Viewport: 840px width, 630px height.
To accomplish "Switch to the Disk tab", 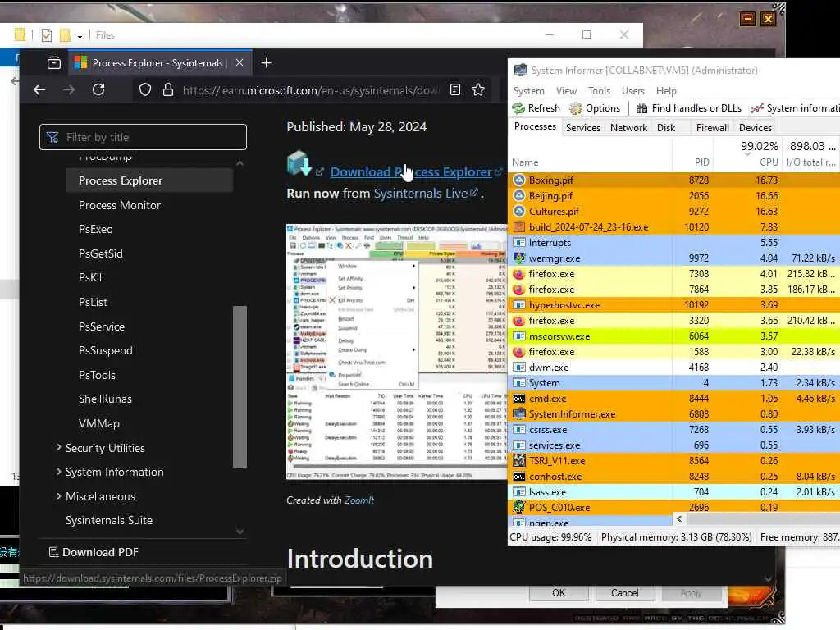I will click(666, 127).
